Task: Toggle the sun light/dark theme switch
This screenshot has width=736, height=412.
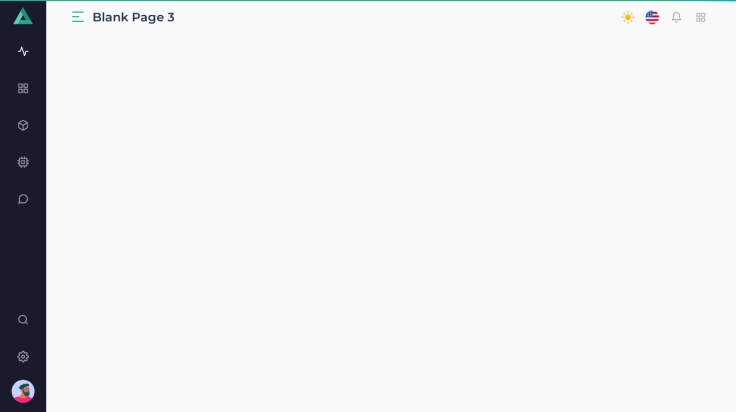Action: pos(628,17)
